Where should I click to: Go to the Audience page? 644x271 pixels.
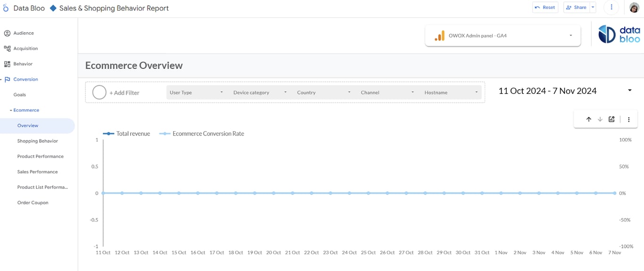tap(24, 33)
